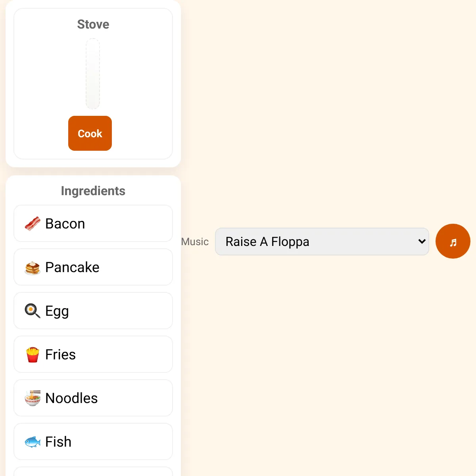Open the Raise A Floppa music dropdown
Viewport: 476px width, 476px height.
pyautogui.click(x=322, y=242)
